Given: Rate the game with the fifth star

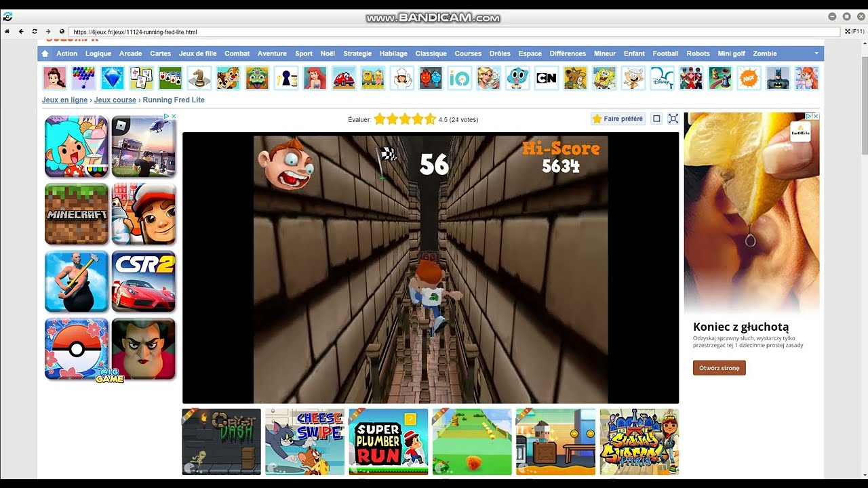Looking at the screenshot, I should click(x=430, y=119).
